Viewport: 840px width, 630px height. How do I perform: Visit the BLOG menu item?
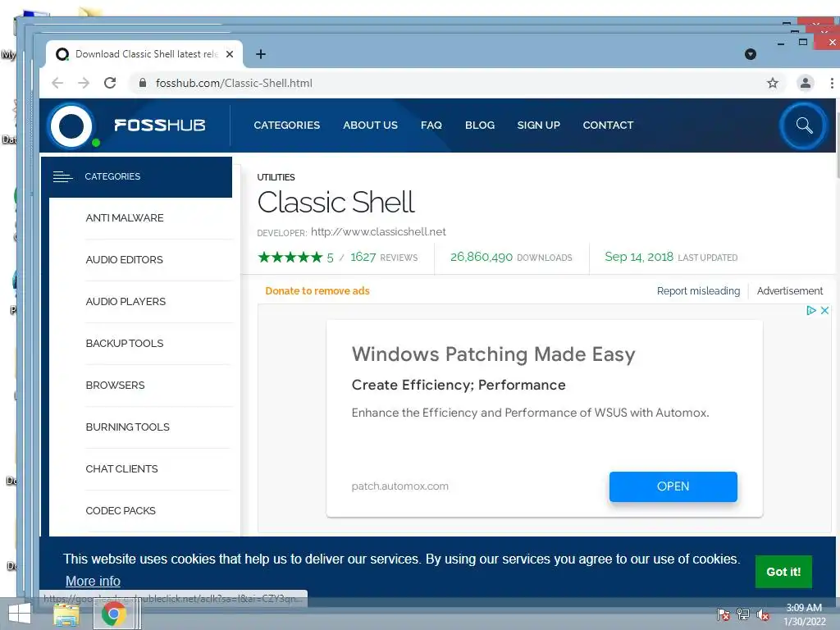coord(479,126)
